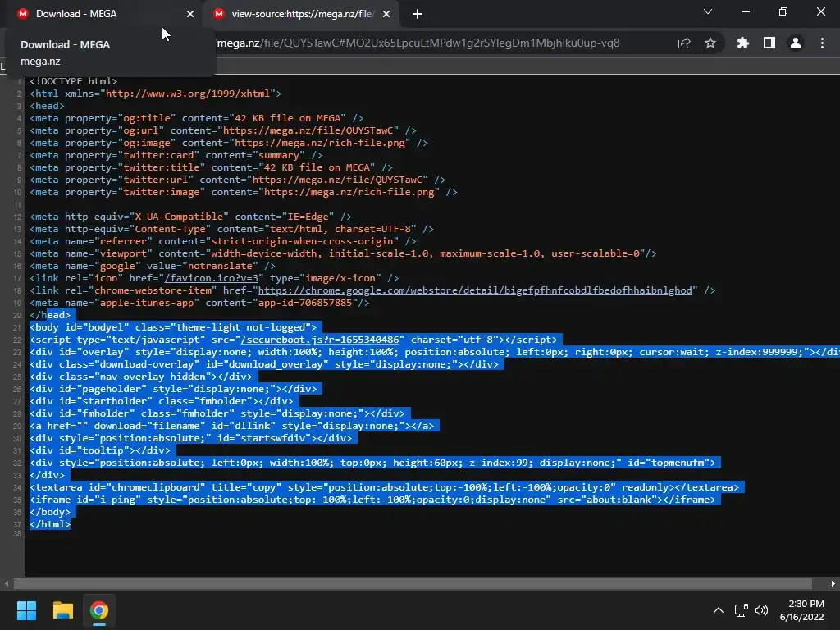Click the horizontal scrollbar thumb
Screen dimensions: 840x630
[413, 583]
